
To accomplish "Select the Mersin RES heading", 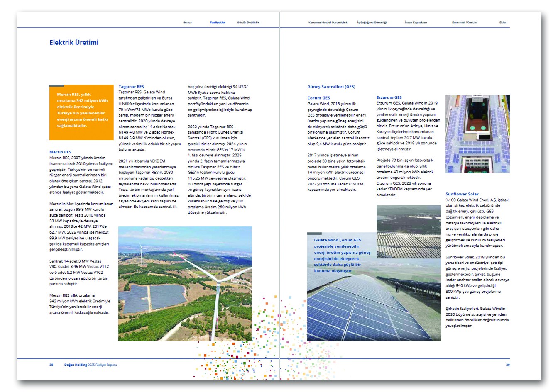I will [60, 152].
